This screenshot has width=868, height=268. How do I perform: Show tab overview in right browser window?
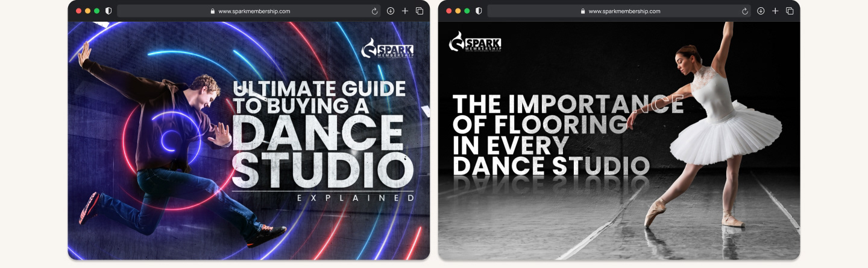point(790,11)
